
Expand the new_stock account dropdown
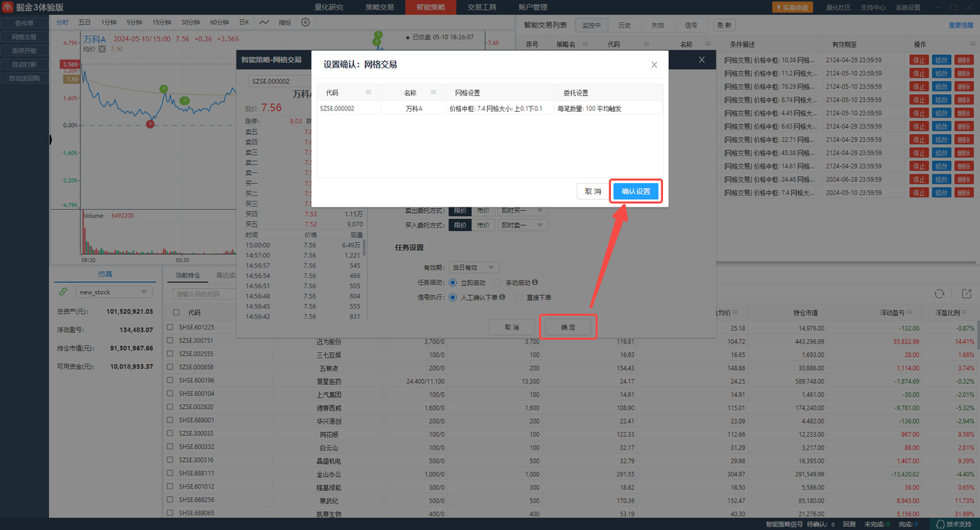point(143,292)
